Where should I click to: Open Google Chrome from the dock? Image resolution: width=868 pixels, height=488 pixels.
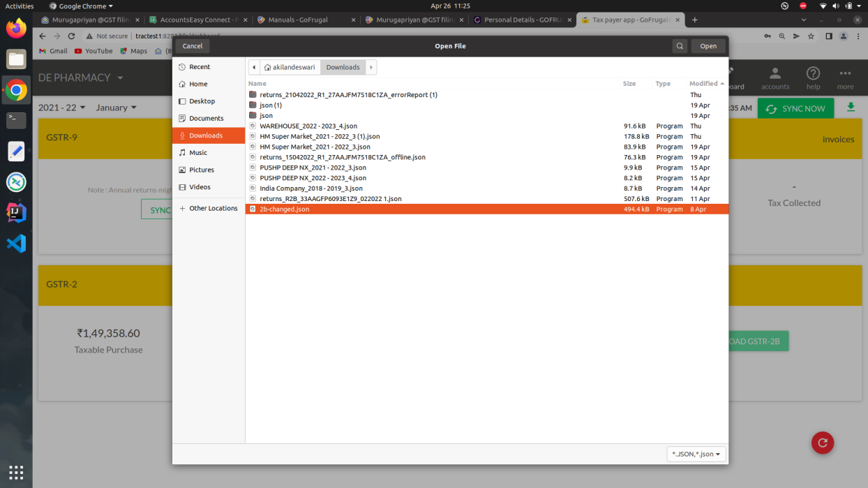coord(16,90)
